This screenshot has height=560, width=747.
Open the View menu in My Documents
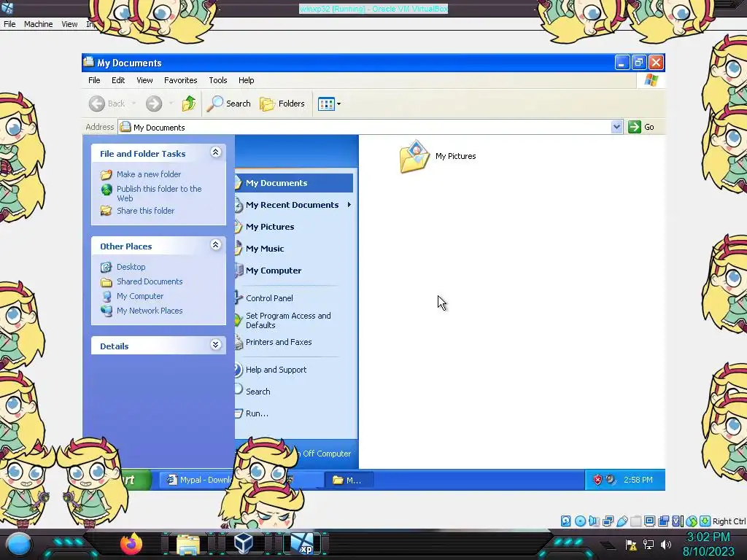pyautogui.click(x=144, y=80)
